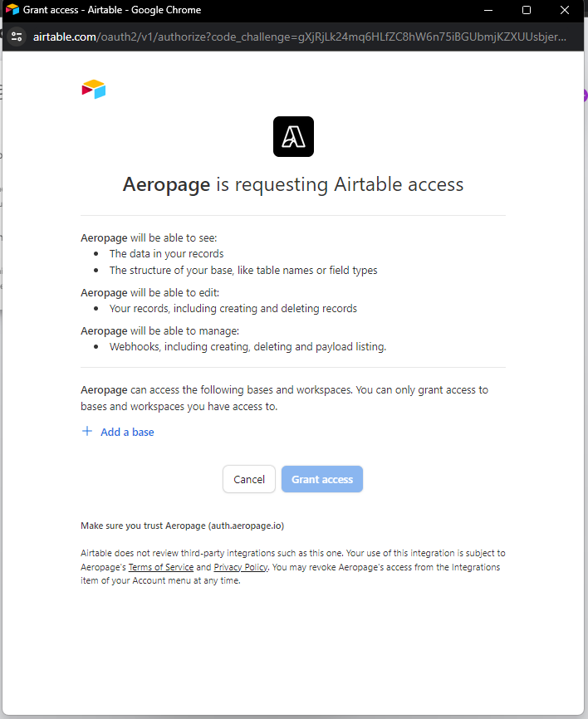The width and height of the screenshot is (588, 719).
Task: Open the Terms of Service link
Action: (x=161, y=567)
